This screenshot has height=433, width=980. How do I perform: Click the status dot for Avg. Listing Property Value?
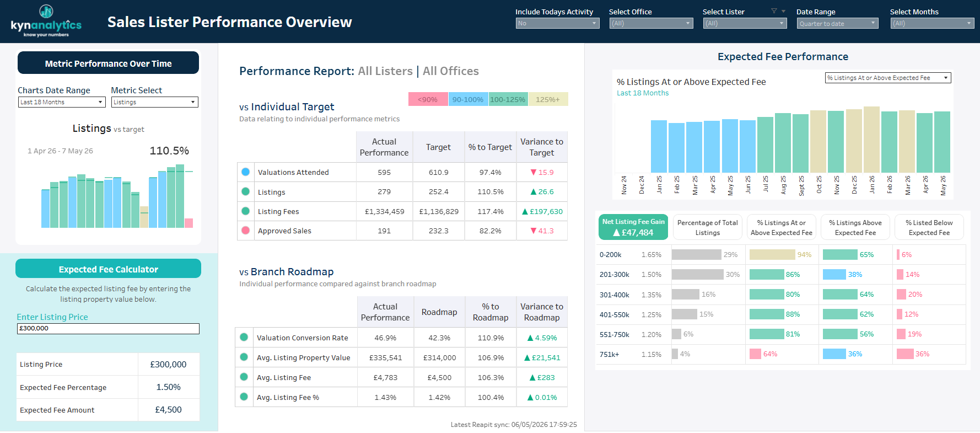pos(244,357)
